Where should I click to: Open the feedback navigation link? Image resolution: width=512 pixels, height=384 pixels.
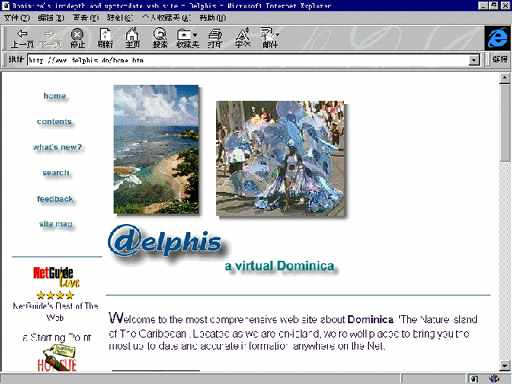coord(55,199)
